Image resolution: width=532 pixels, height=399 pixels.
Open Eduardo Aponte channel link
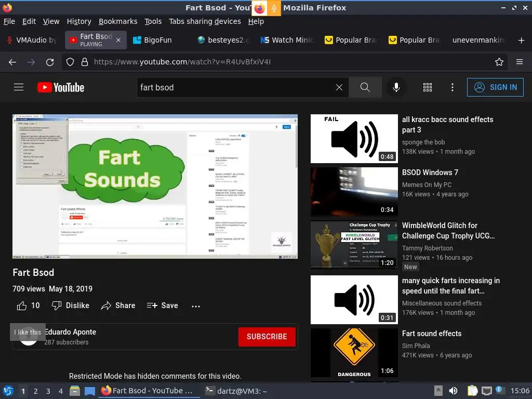tap(70, 332)
